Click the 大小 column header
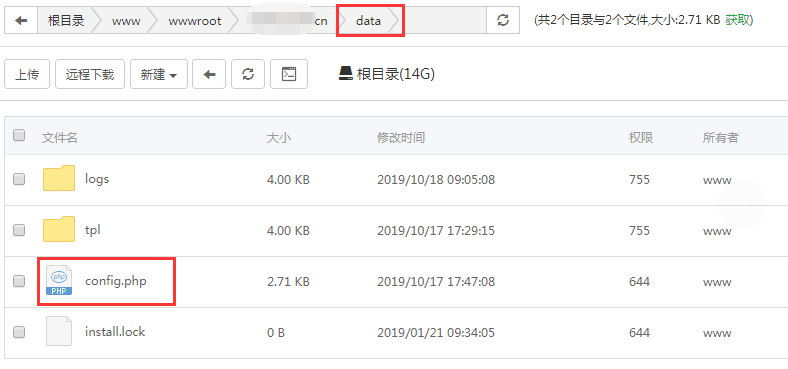 pyautogui.click(x=279, y=137)
